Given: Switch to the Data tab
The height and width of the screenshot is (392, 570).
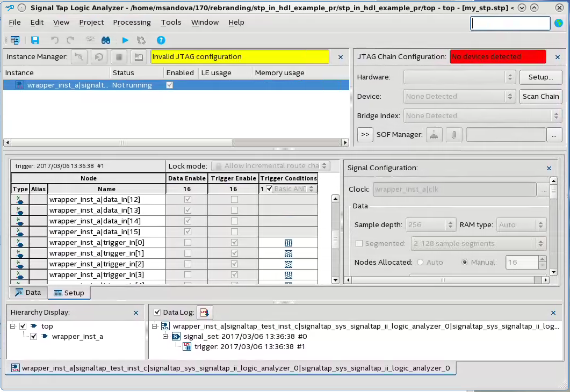Looking at the screenshot, I should click(28, 293).
